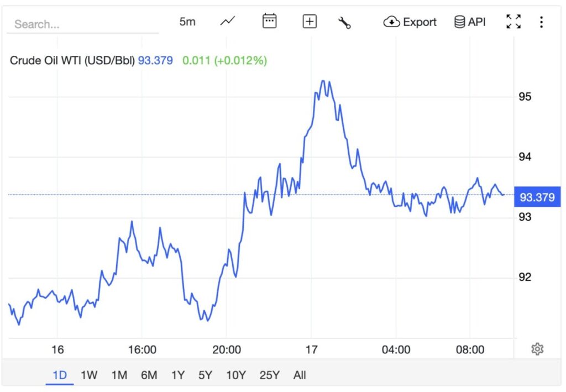Click the API database button
The width and height of the screenshot is (566, 392).
coord(470,22)
